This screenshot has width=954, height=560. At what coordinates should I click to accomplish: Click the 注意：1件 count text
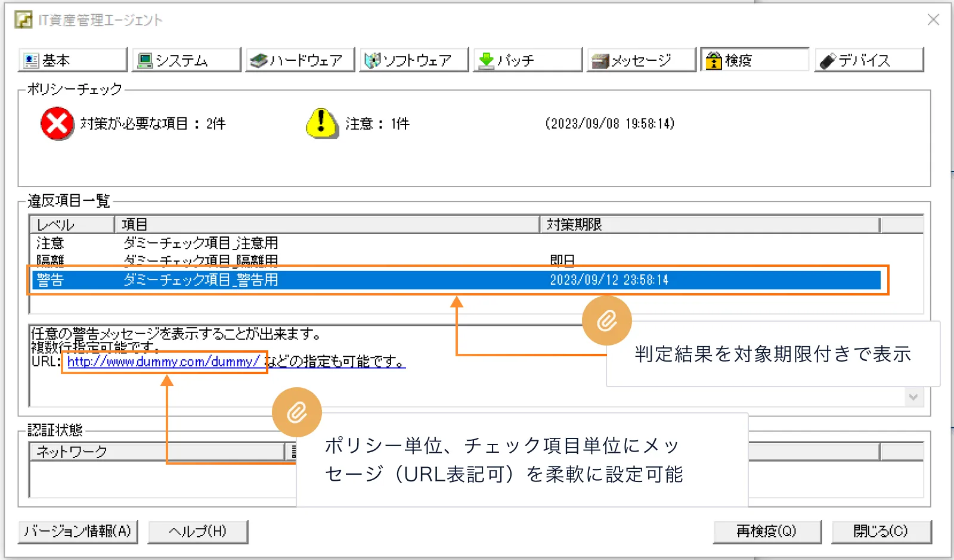[377, 123]
